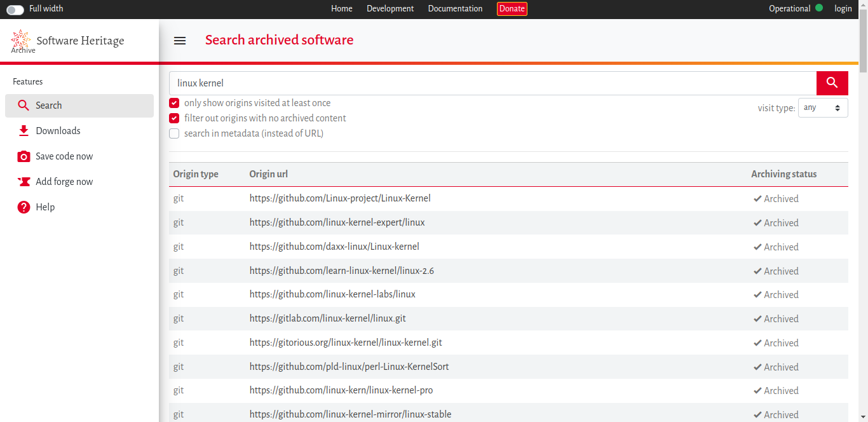Uncheck only show origins visited at least once
This screenshot has width=868, height=422.
point(174,103)
